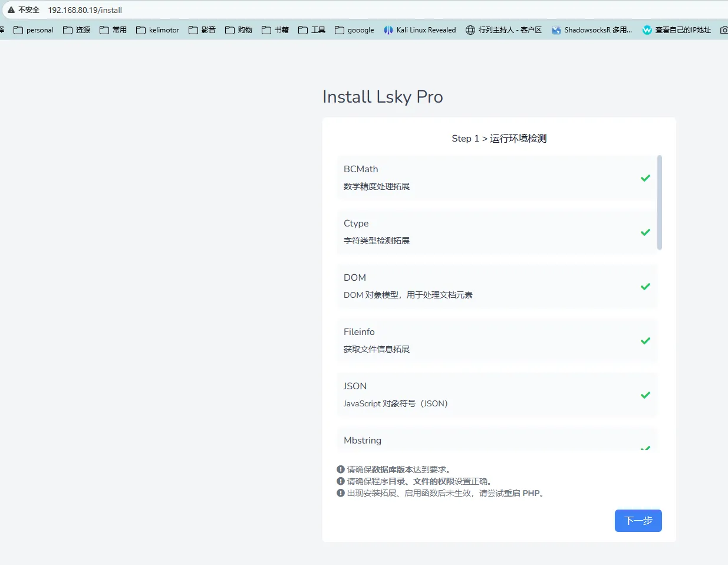Viewport: 728px width, 565px height.
Task: Click the info icon beside 权限 notice
Action: [x=341, y=481]
